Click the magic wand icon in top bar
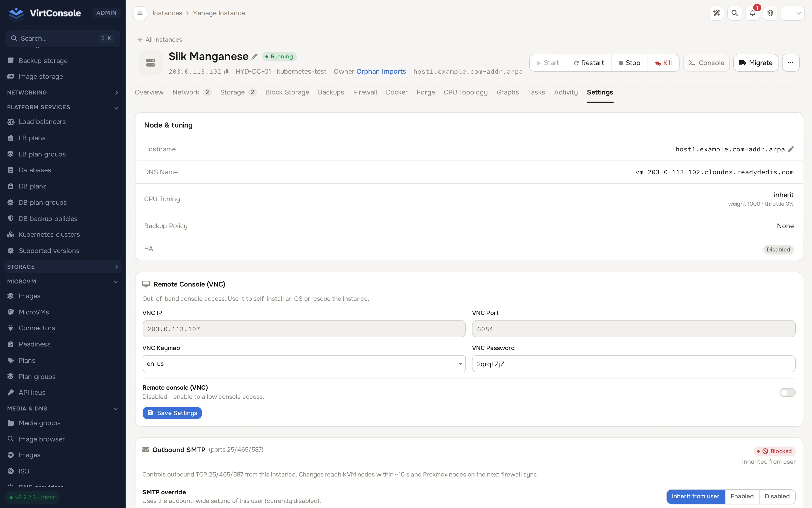 pos(716,13)
